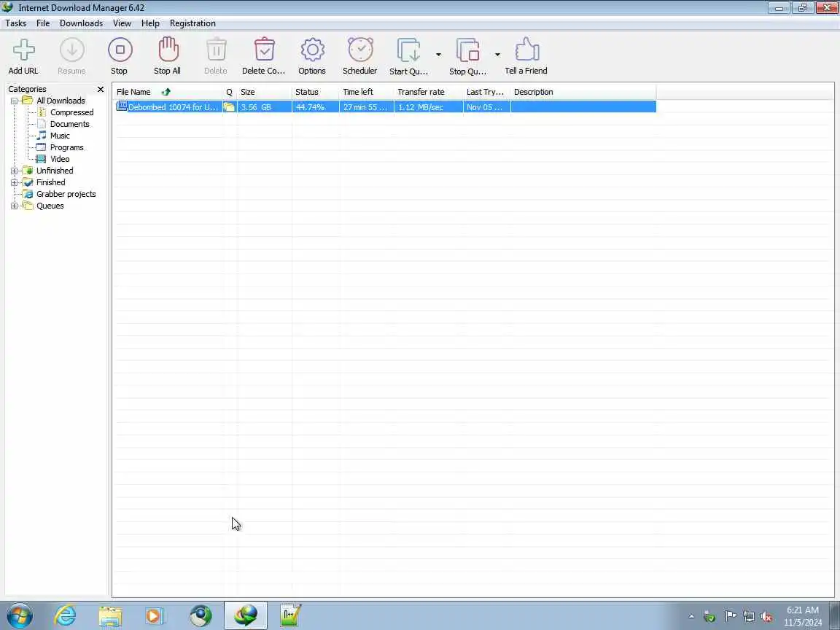
Task: Open the Scheduler clock icon
Action: pos(360,50)
